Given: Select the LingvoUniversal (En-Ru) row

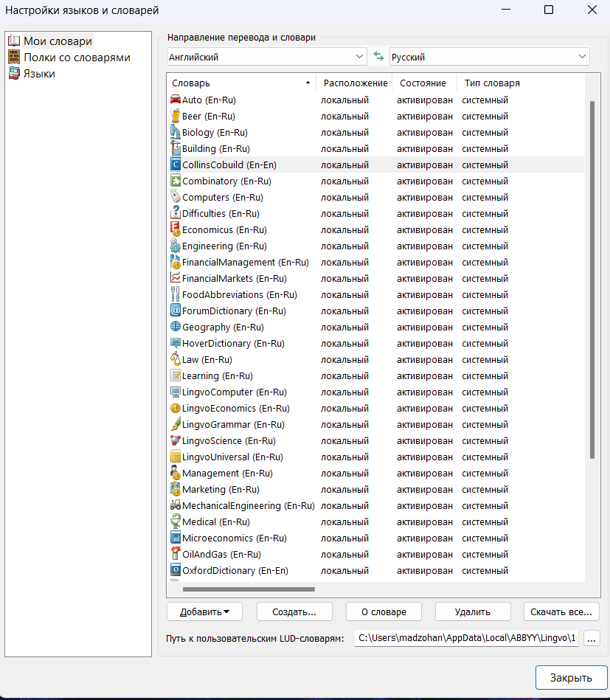Looking at the screenshot, I should pyautogui.click(x=376, y=457).
